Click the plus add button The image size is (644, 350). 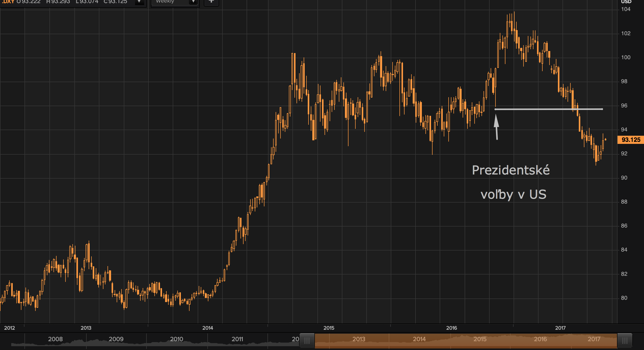pos(211,2)
